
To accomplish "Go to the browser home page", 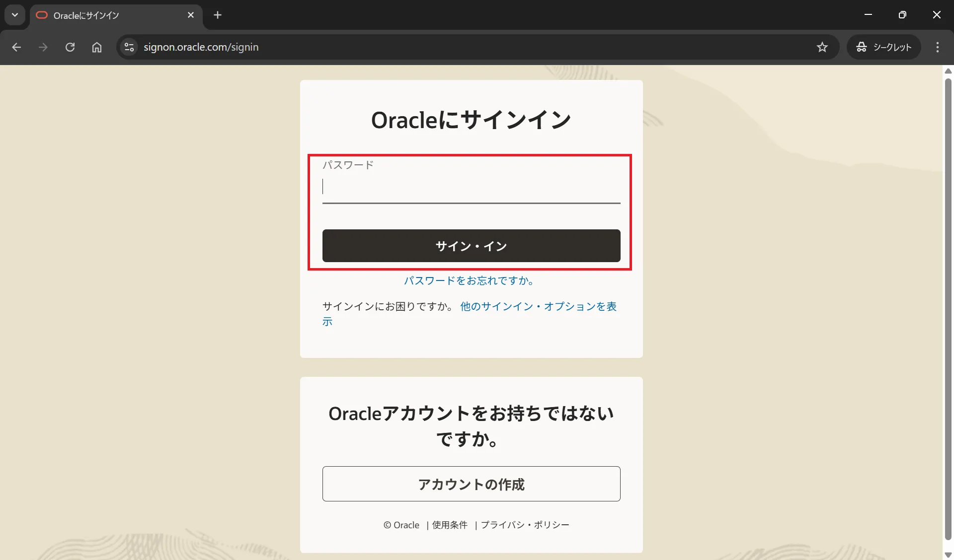I will (x=97, y=47).
